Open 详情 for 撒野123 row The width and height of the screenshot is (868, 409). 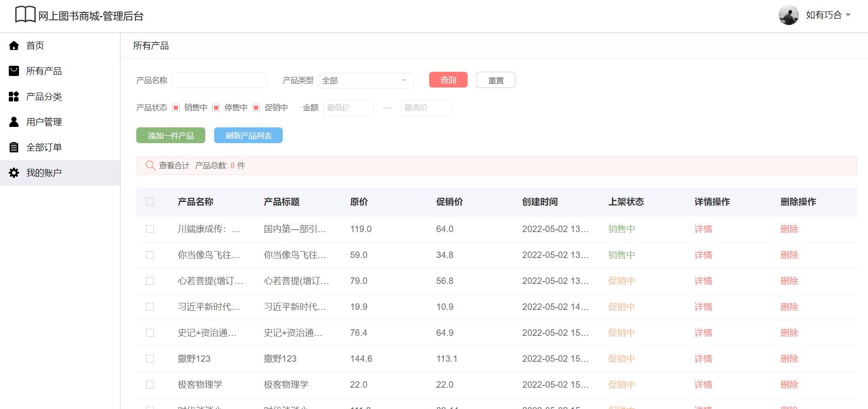[703, 359]
